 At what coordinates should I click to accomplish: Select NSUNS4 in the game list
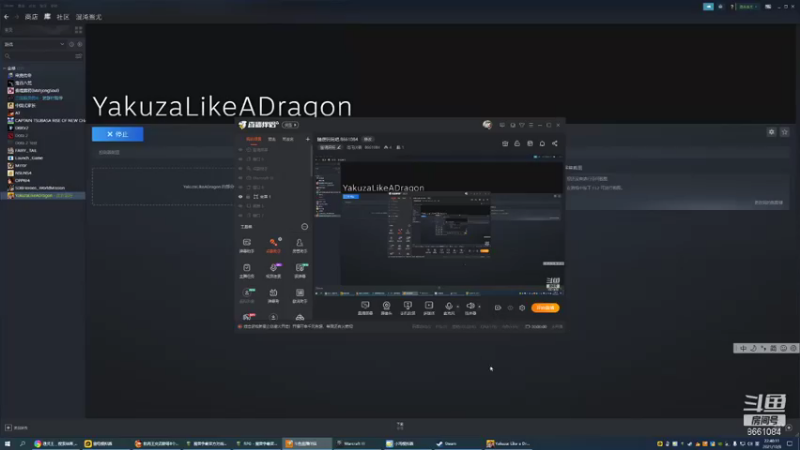tap(23, 173)
